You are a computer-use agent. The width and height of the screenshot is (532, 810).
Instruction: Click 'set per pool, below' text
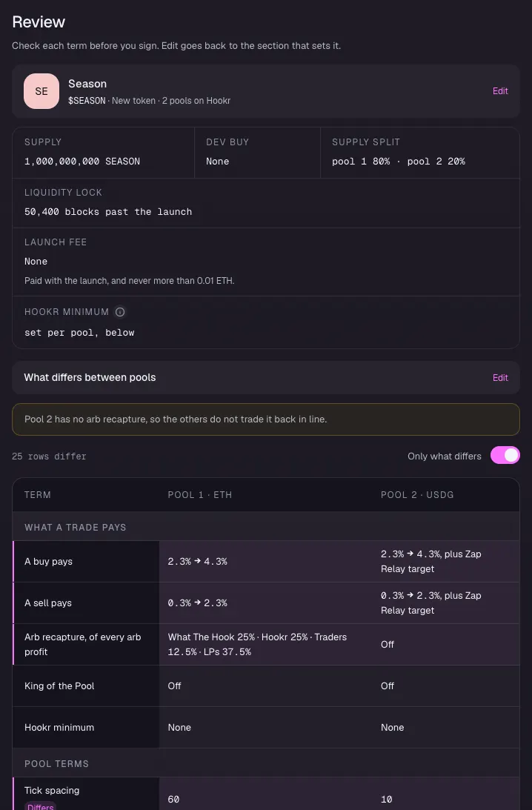pos(79,333)
